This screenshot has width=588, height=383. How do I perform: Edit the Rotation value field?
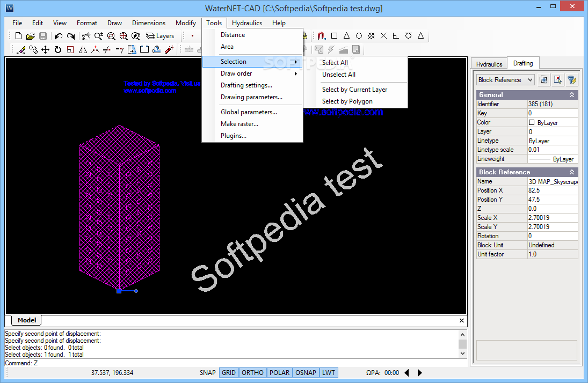553,236
